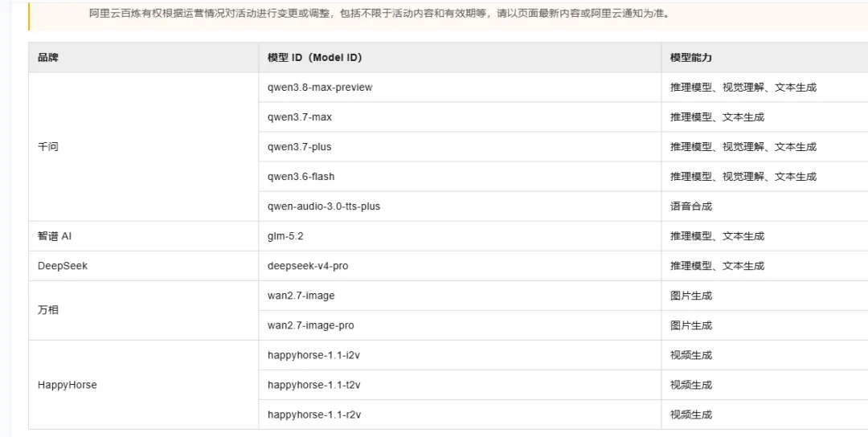Click the qwen3.7-max model ID

click(x=300, y=117)
